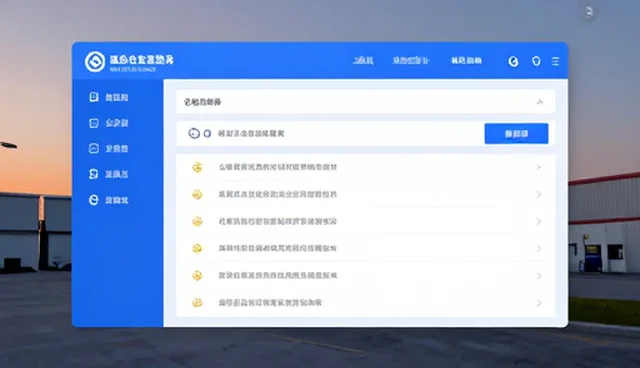Viewport: 640px width, 368px height.
Task: Open the first list row via its right chevron
Action: (539, 167)
